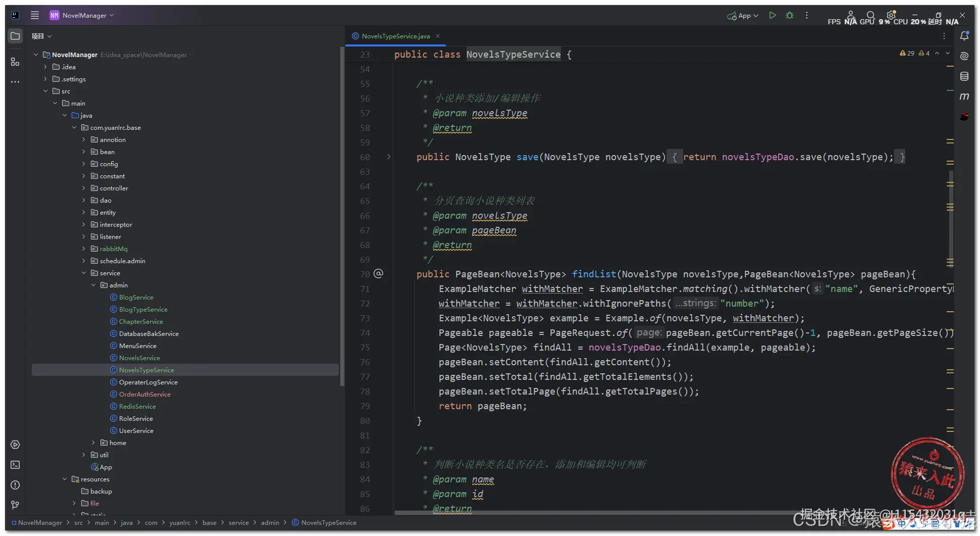Show more tool windows
This screenshot has width=980, height=536.
[x=15, y=81]
